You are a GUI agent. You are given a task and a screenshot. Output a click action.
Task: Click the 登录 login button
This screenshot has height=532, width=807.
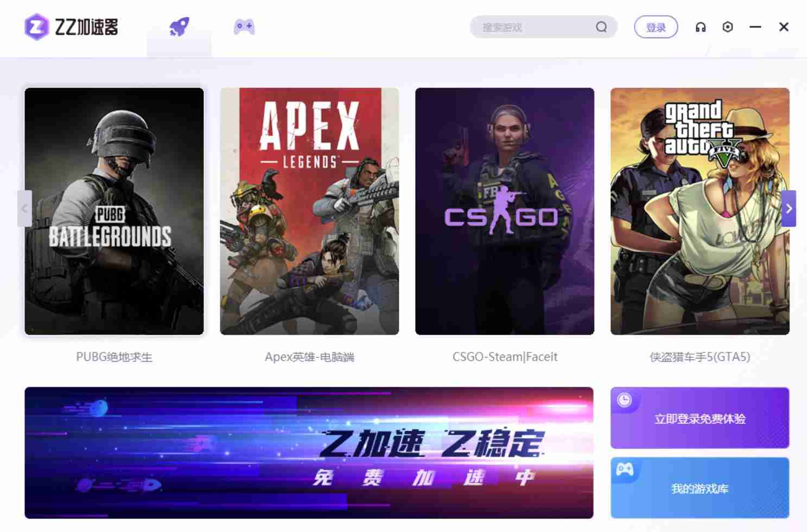(x=656, y=27)
